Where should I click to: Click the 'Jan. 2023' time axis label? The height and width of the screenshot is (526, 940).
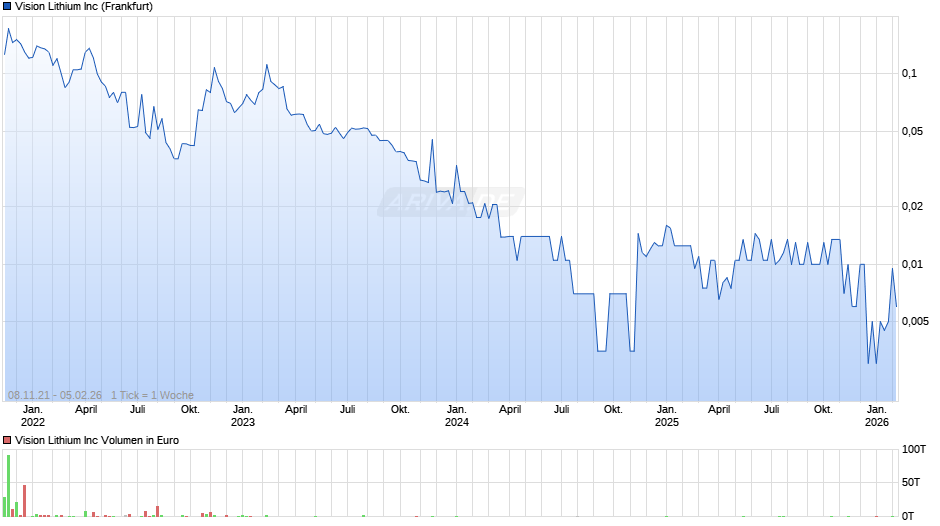click(x=243, y=416)
